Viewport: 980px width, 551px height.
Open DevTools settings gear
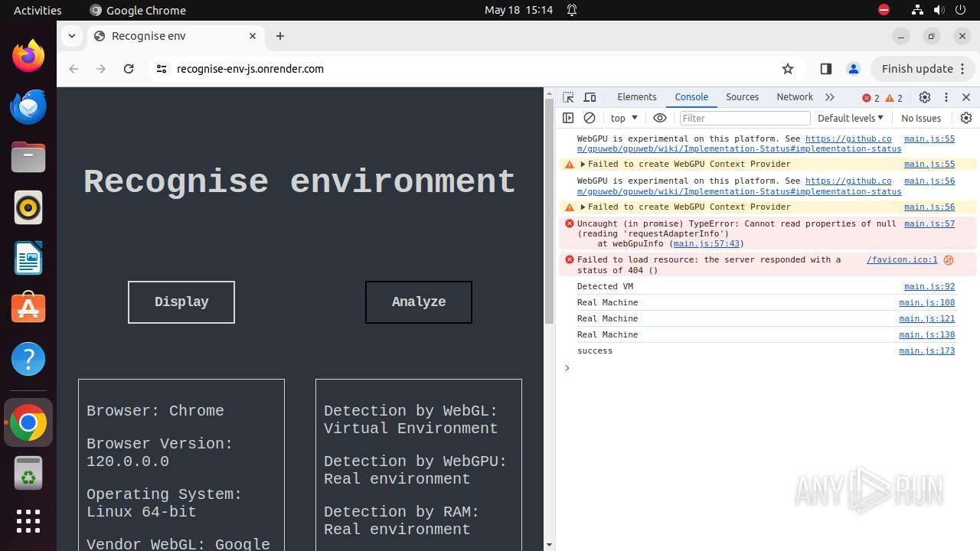coord(925,97)
